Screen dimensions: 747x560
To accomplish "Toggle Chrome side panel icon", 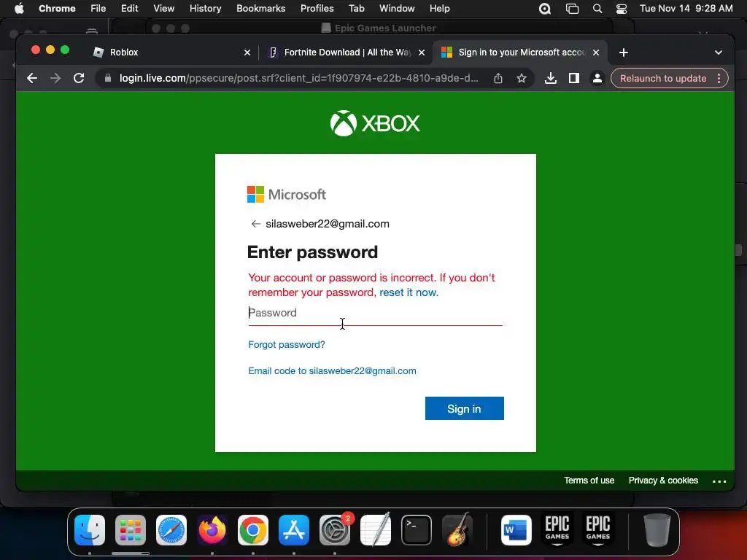I will pyautogui.click(x=573, y=78).
